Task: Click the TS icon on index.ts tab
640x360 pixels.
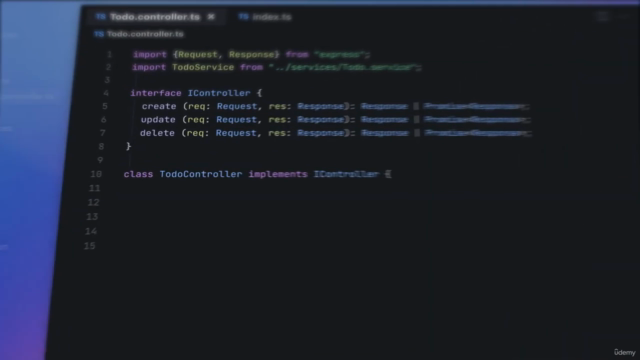Action: (x=243, y=16)
